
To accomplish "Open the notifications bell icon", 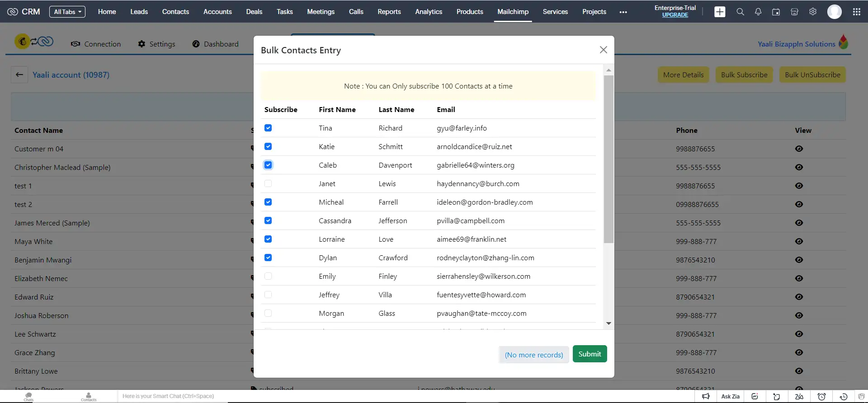I will (x=758, y=12).
